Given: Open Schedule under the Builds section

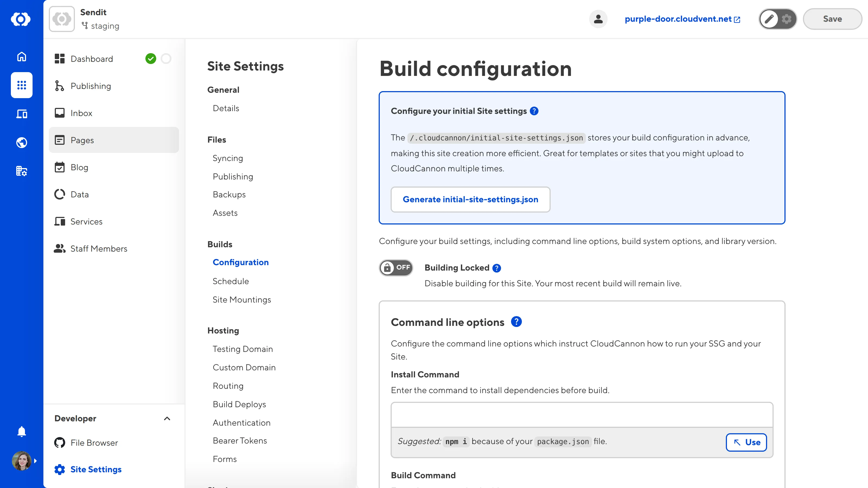Looking at the screenshot, I should tap(231, 281).
